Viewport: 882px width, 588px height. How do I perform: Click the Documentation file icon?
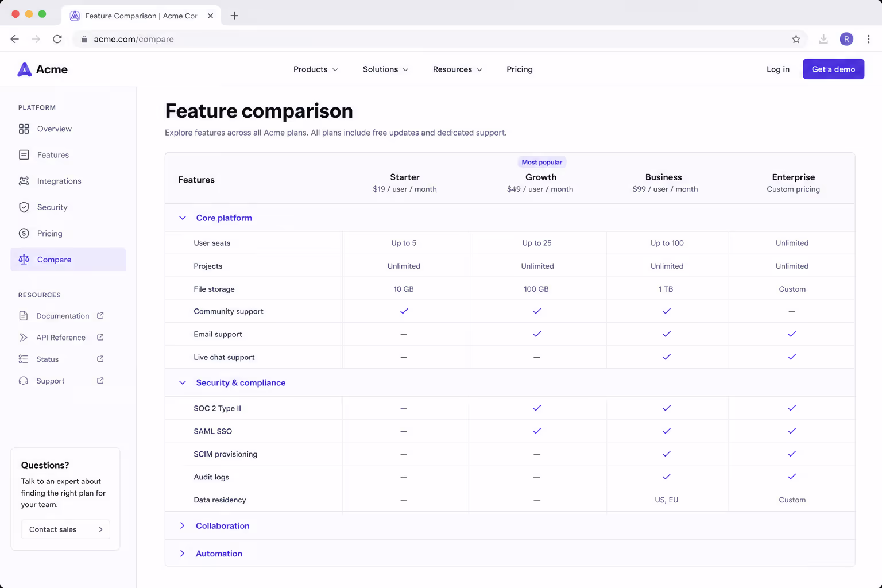tap(24, 316)
